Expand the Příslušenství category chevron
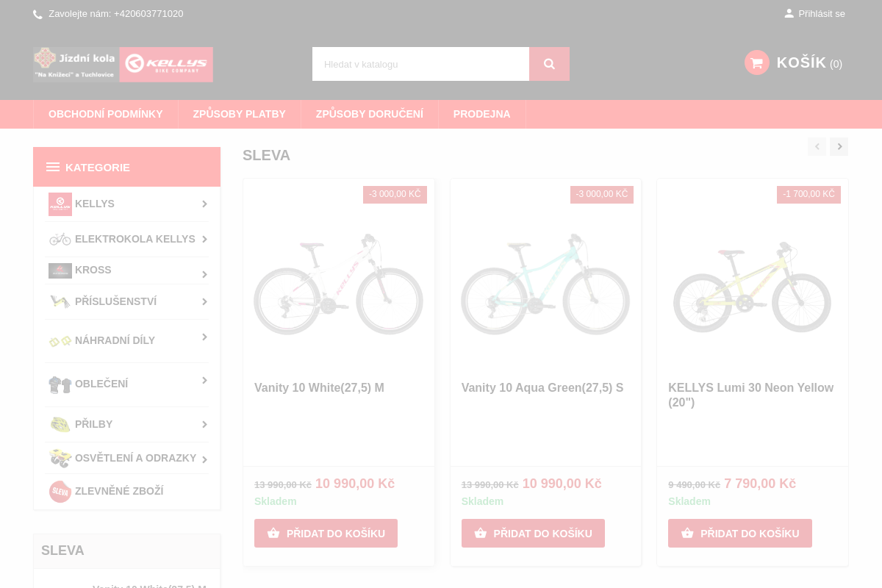The height and width of the screenshot is (588, 882). coord(204,301)
